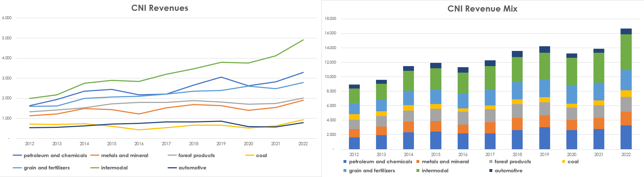This screenshot has width=644, height=177.
Task: Click the 2018 year label in CNI Revenues chart
Action: pos(194,143)
